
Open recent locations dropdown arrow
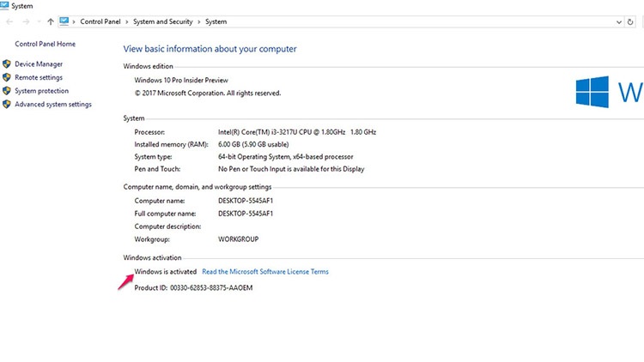[39, 21]
